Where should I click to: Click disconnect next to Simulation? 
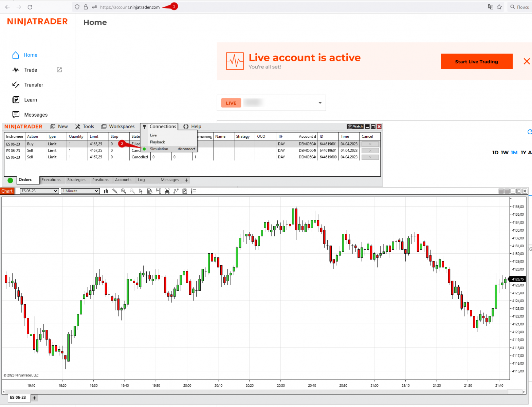coord(186,149)
